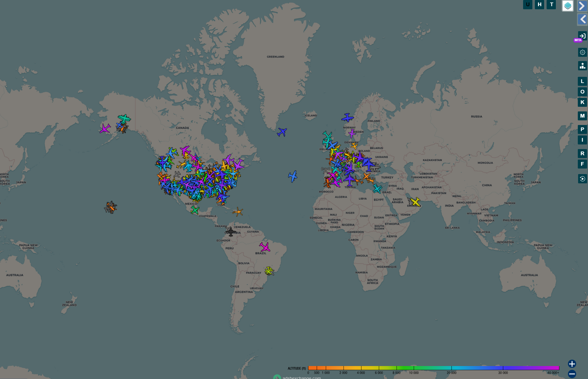Click the CANADA map label
588x379 pixels.
(x=182, y=128)
